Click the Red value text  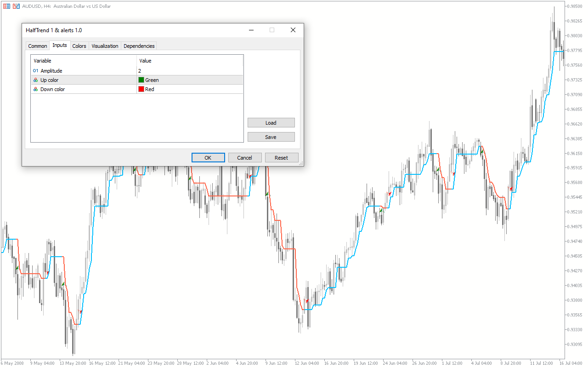[150, 89]
